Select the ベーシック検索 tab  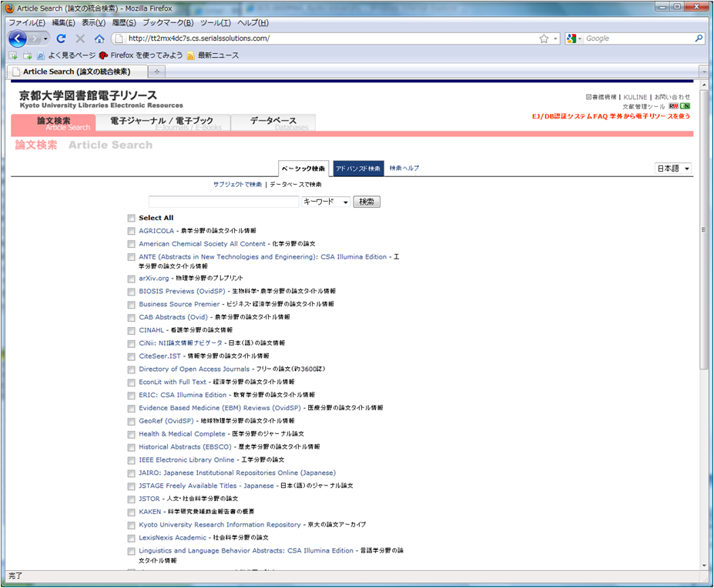(x=303, y=169)
